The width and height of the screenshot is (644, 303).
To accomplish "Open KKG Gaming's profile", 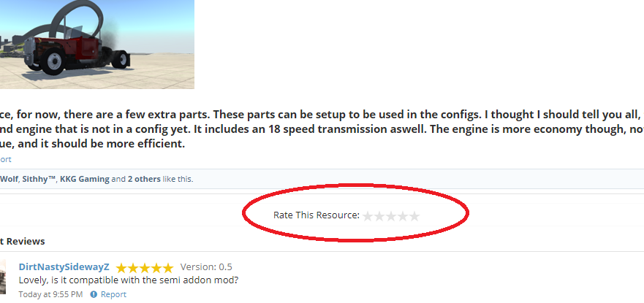I will click(85, 179).
